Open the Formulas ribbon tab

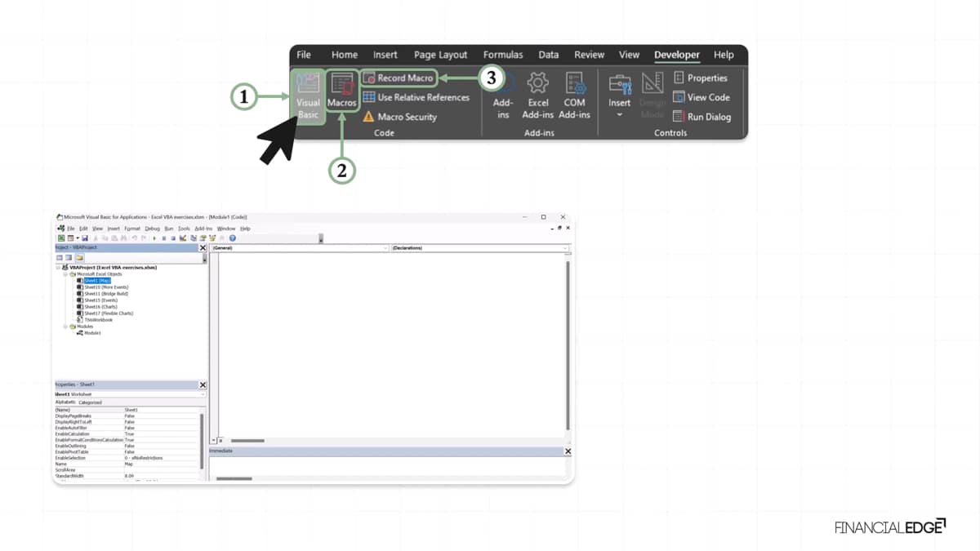[x=503, y=55]
